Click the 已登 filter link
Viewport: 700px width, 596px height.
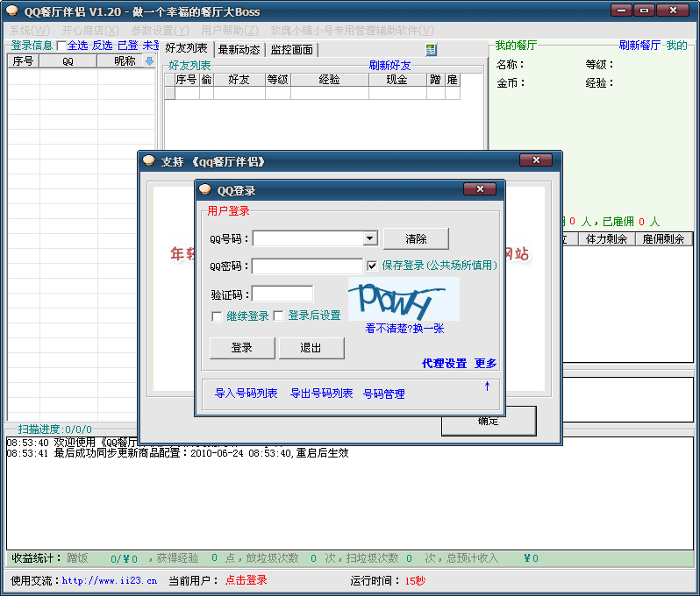point(128,46)
